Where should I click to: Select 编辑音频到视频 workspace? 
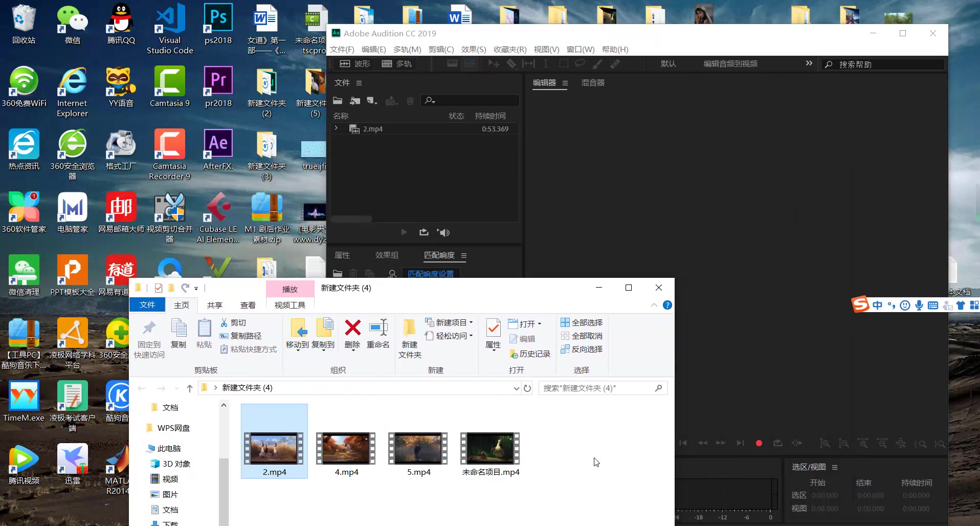[730, 64]
